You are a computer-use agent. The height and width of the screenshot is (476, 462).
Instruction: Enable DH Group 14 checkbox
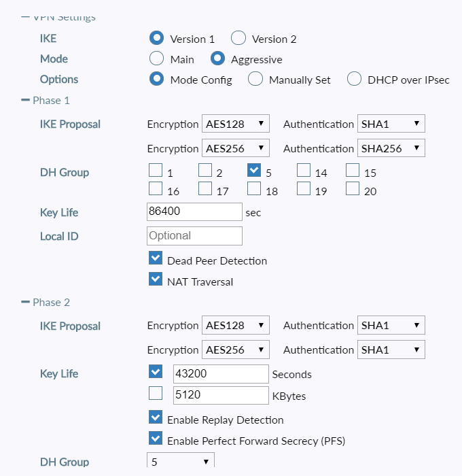pos(303,170)
